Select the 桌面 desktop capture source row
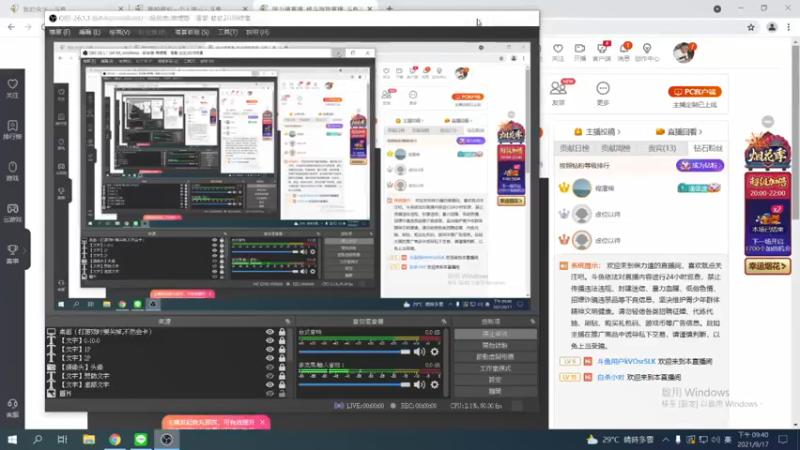Viewport: 800px width, 450px height. [167, 332]
